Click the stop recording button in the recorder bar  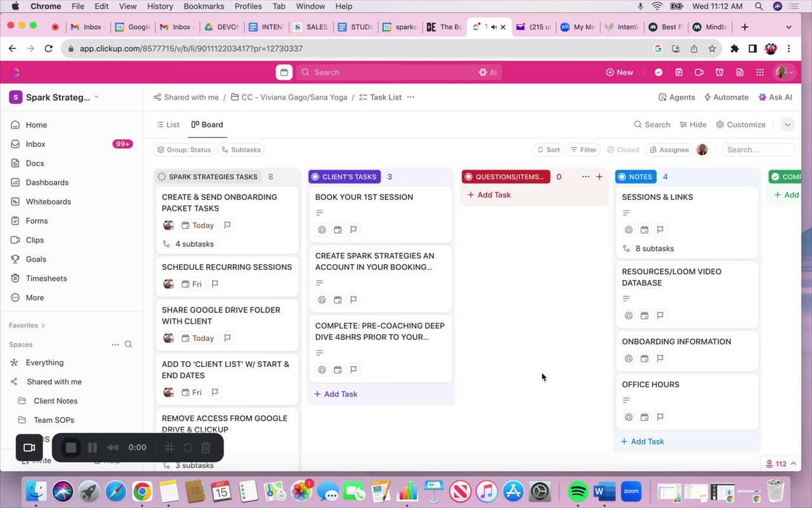71,448
